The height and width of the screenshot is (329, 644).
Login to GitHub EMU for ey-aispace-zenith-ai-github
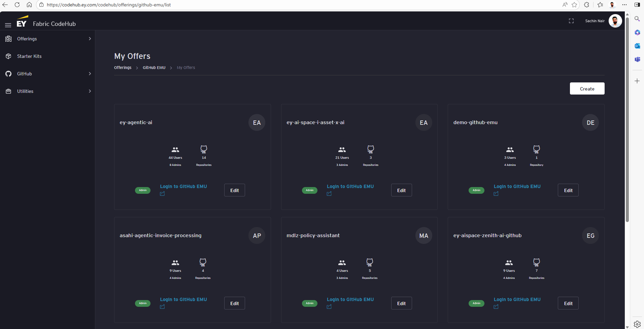click(517, 299)
